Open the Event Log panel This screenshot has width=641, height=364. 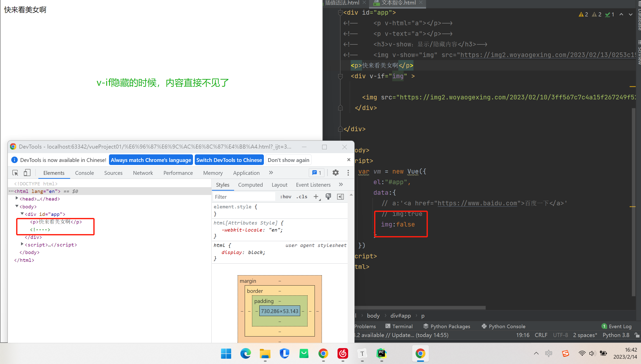(617, 326)
